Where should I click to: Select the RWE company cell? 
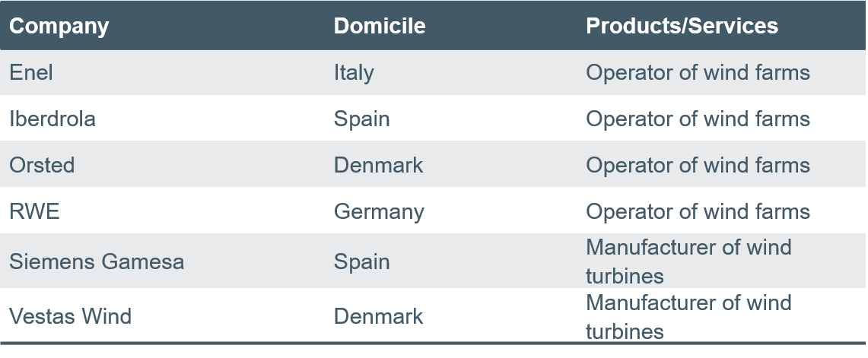[x=34, y=211]
